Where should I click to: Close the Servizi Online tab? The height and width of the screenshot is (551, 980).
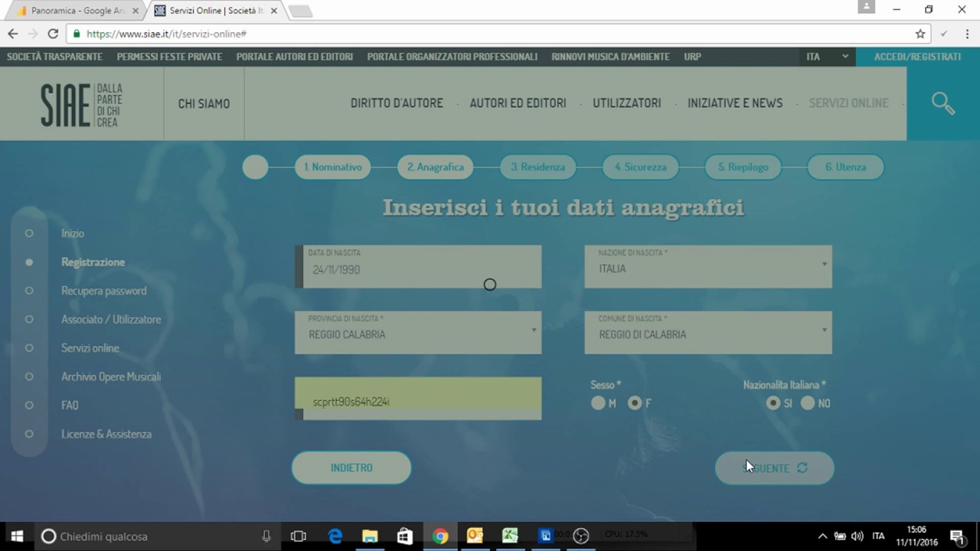click(x=273, y=11)
